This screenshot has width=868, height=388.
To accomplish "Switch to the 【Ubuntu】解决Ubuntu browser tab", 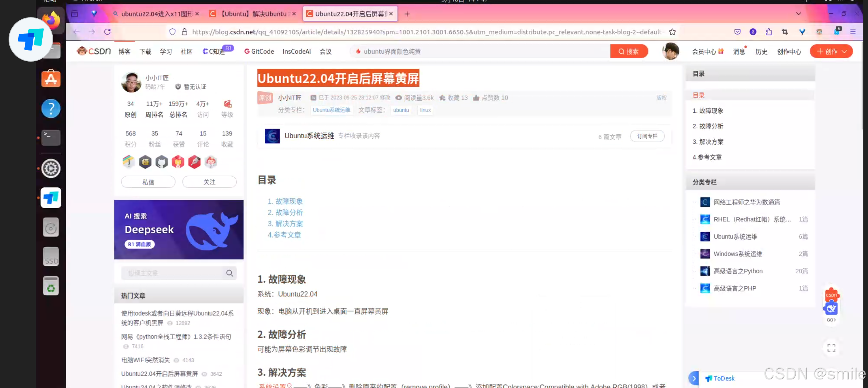I will pos(253,14).
